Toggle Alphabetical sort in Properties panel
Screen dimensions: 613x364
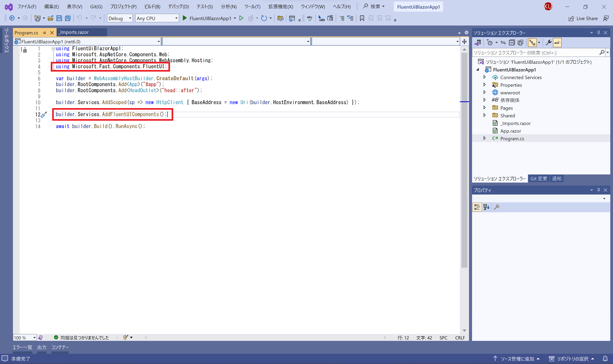point(486,207)
